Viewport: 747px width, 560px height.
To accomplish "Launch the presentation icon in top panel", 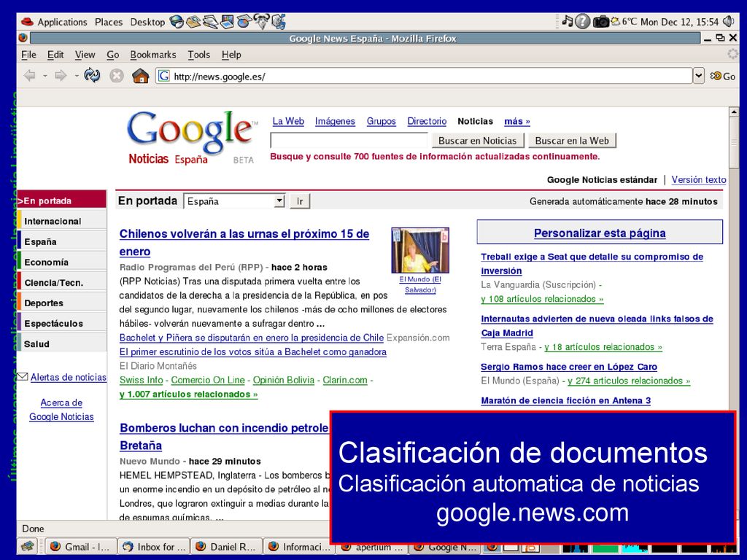I will coord(228,22).
